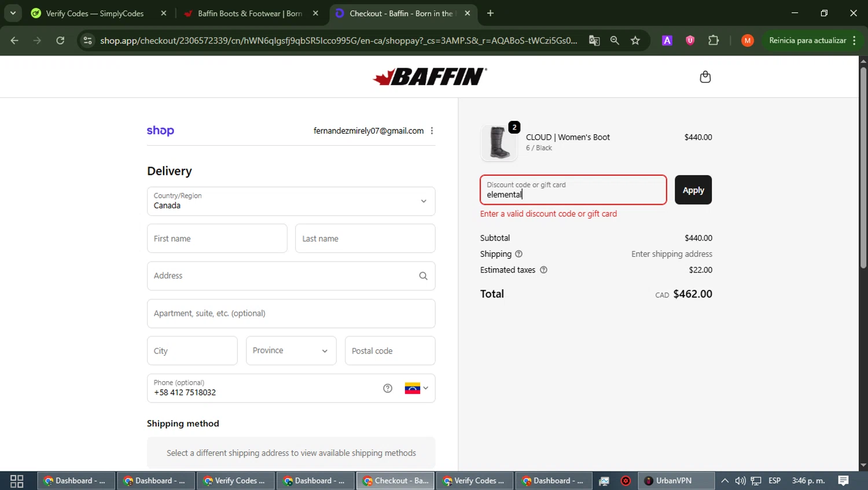The image size is (868, 490).
Task: Open Windows Task View on taskbar
Action: pos(17,481)
